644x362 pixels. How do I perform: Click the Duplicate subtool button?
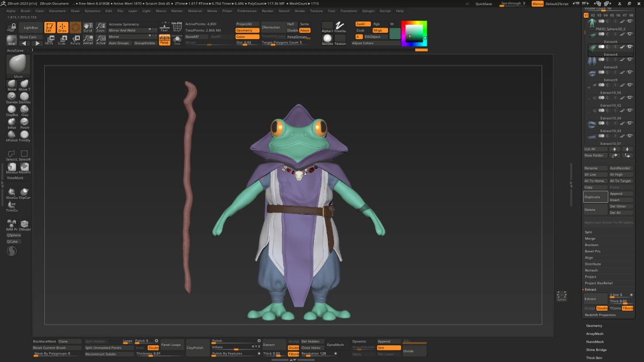point(595,197)
